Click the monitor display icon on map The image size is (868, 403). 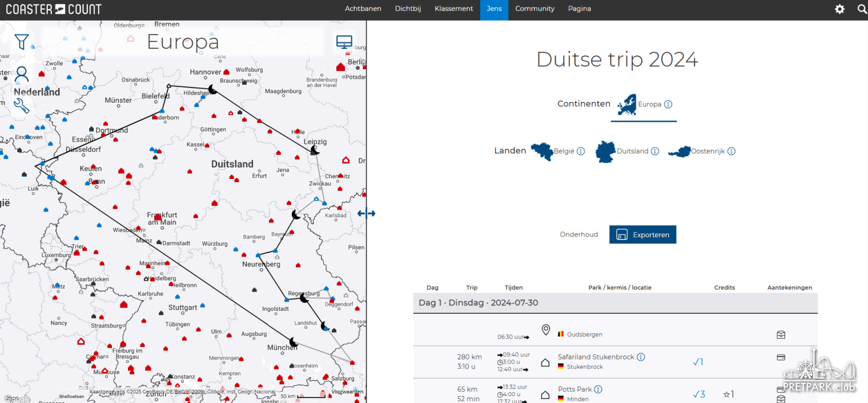coord(344,42)
